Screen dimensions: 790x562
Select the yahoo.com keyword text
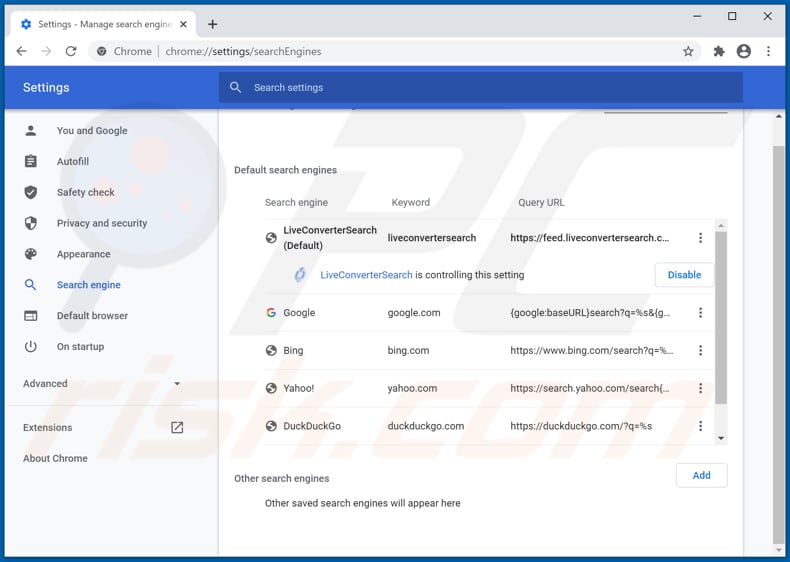click(x=412, y=388)
